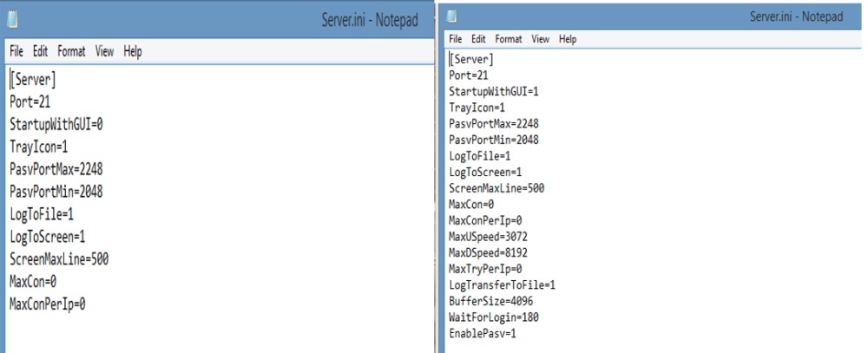
Task: Open the Edit menu in the right Notepad window
Action: 478,39
